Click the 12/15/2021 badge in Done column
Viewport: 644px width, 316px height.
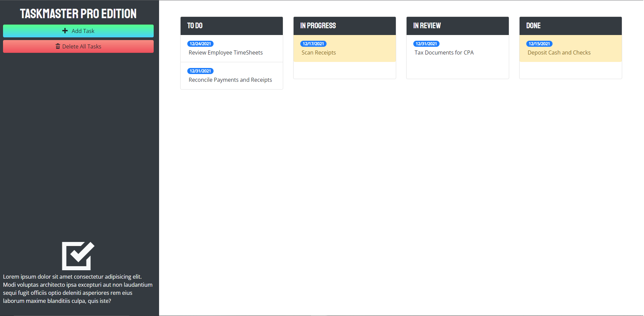pyautogui.click(x=539, y=43)
